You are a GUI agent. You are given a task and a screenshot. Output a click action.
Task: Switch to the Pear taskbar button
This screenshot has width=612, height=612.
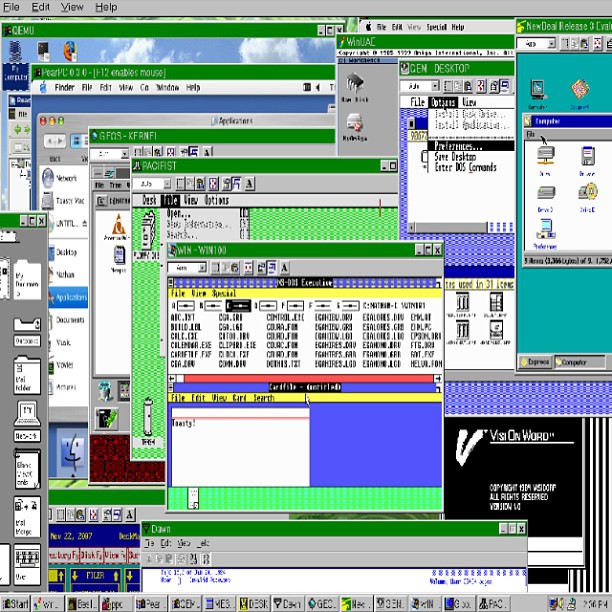click(x=151, y=604)
